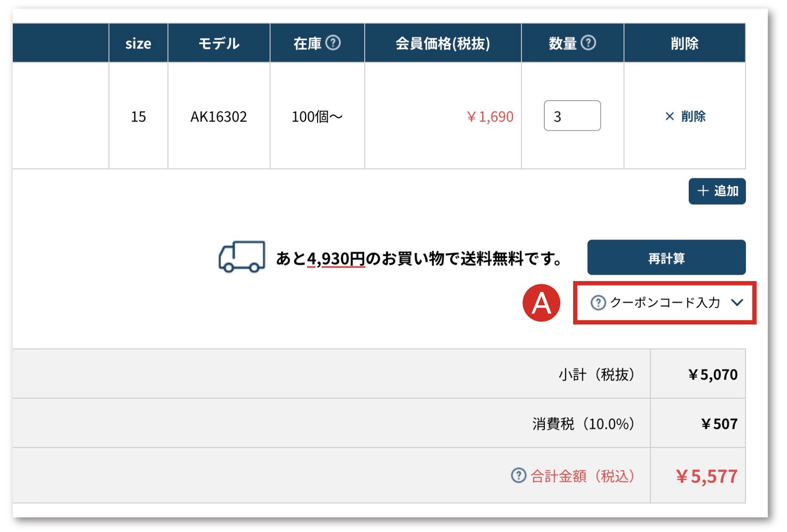This screenshot has width=787, height=532.
Task: Click the quantity field showing 3
Action: click(572, 116)
